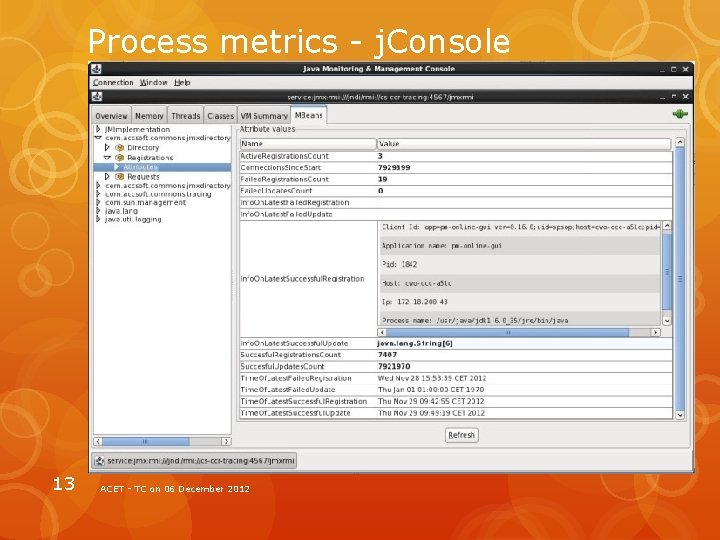
Task: Expand the Directory tree node
Action: coord(107,147)
